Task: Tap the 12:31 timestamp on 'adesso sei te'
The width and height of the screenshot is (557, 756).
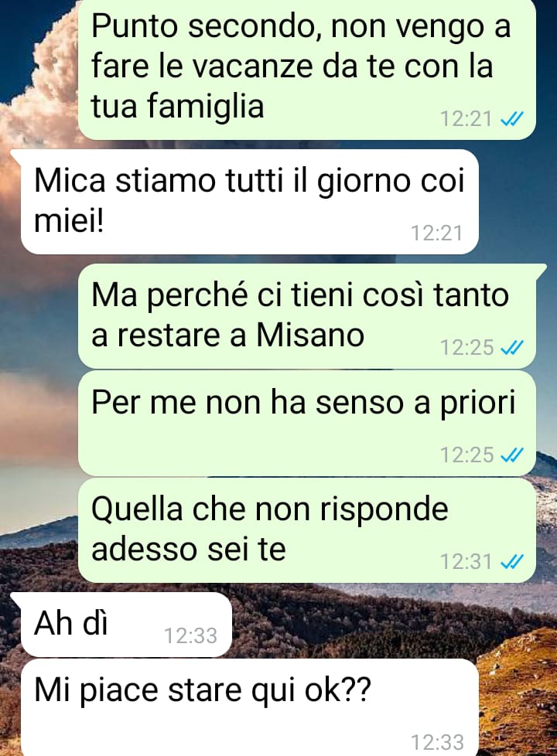Action: [x=466, y=562]
